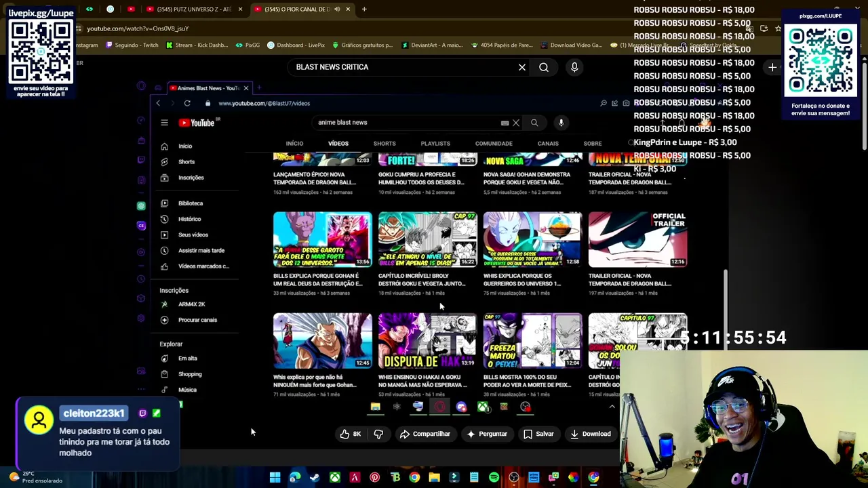Open Steam from the taskbar
Image resolution: width=868 pixels, height=488 pixels.
[x=315, y=477]
